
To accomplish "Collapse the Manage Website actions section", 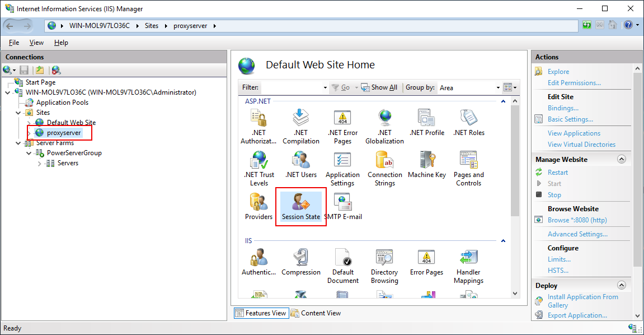I will 622,160.
